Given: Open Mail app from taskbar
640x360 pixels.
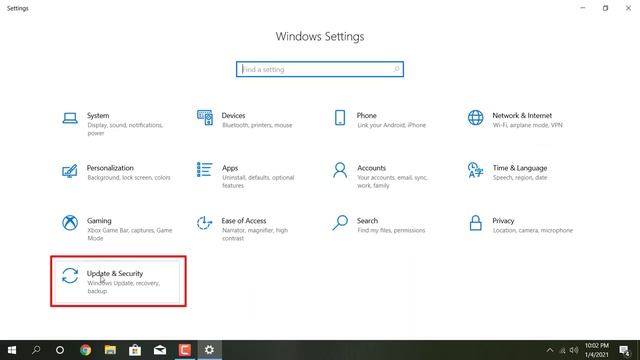Looking at the screenshot, I should [x=160, y=350].
